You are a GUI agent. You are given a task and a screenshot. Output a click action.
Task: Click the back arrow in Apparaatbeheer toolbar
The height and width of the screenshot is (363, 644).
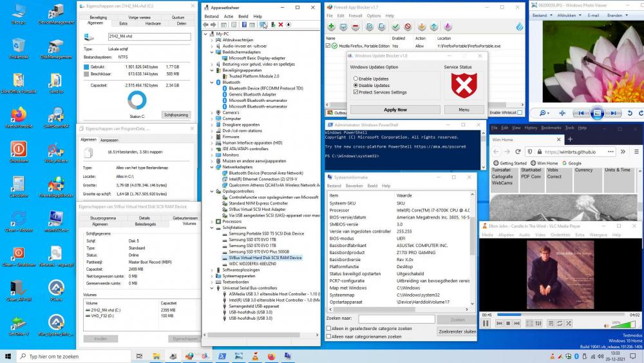tap(206, 25)
